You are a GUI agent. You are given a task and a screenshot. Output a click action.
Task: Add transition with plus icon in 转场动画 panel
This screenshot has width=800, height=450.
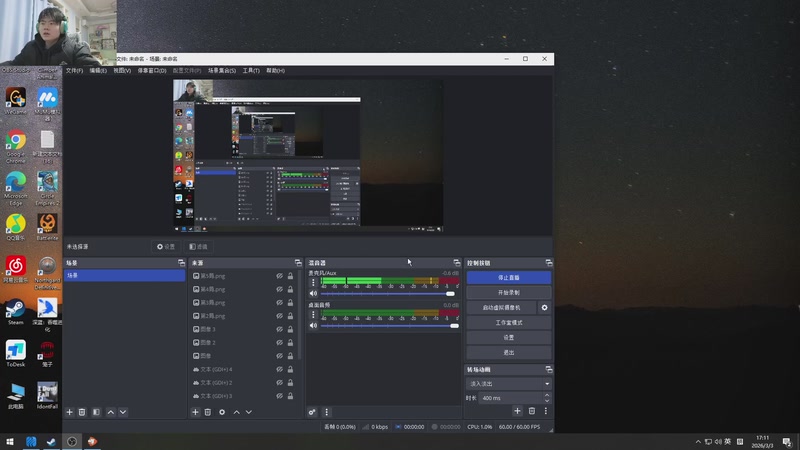pos(517,411)
